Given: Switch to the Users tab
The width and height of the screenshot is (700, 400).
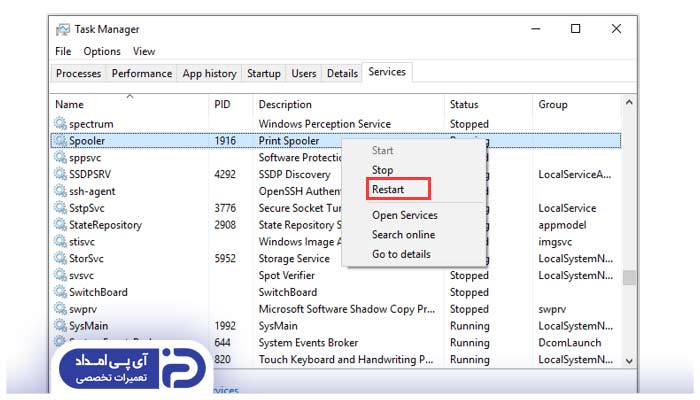Looking at the screenshot, I should (x=304, y=73).
